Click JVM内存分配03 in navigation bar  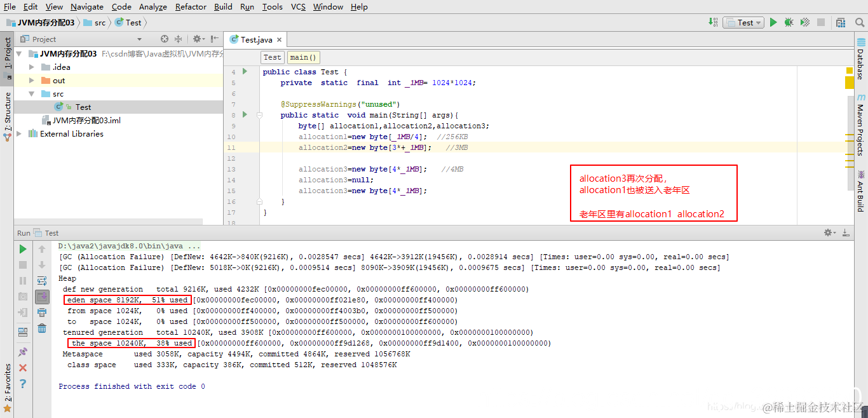(x=42, y=22)
